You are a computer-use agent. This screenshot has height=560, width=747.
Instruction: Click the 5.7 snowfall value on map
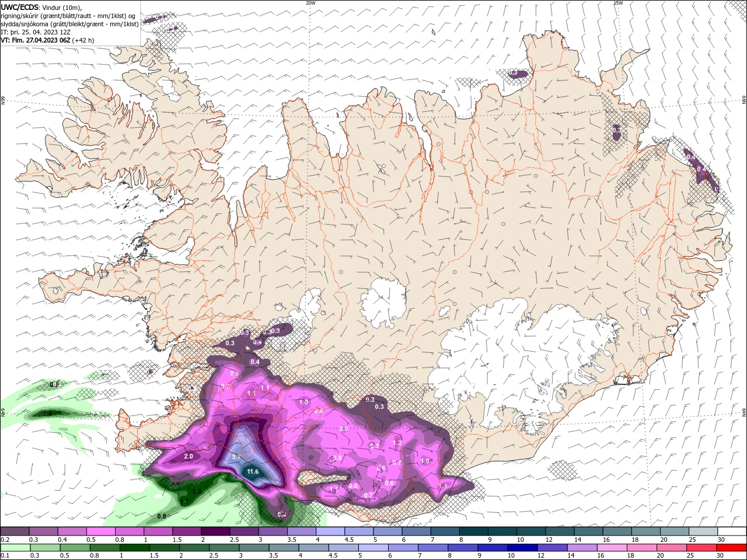pyautogui.click(x=236, y=457)
